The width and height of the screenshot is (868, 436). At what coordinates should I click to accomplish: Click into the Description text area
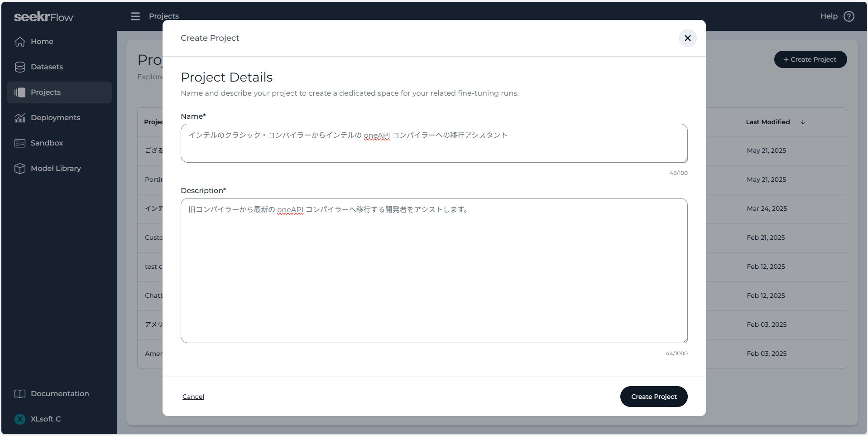(434, 271)
